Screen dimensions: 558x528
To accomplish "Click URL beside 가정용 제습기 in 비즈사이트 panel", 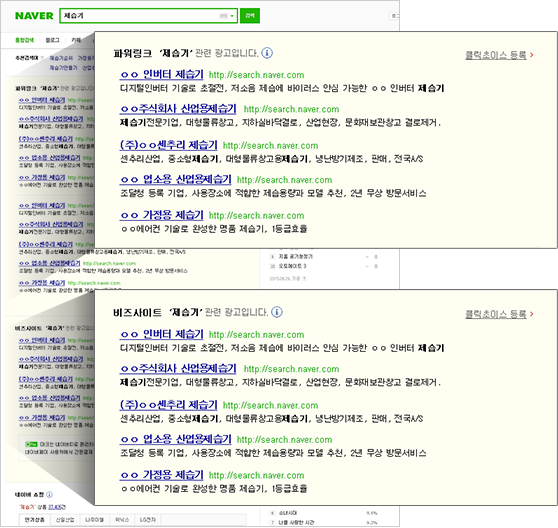I will [x=257, y=475].
